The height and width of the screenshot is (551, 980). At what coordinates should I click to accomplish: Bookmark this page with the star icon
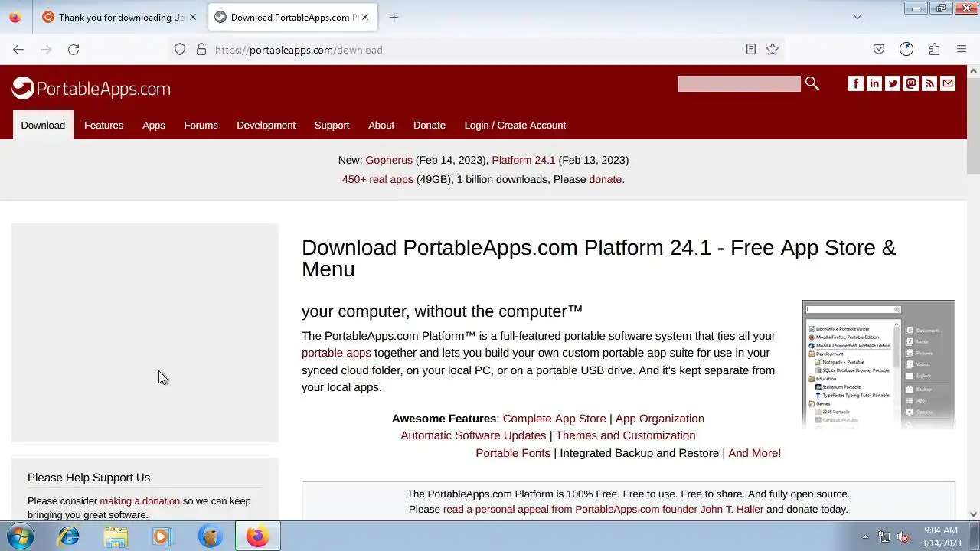coord(773,49)
